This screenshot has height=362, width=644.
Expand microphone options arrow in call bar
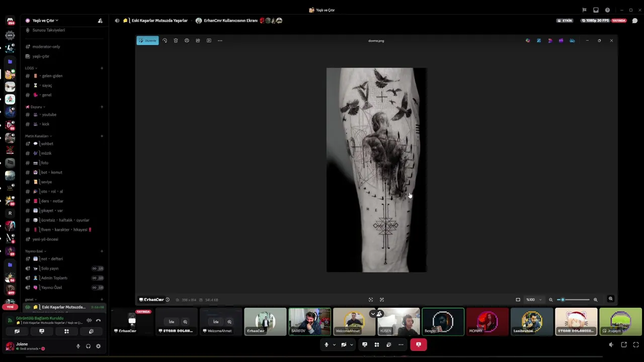tap(334, 345)
